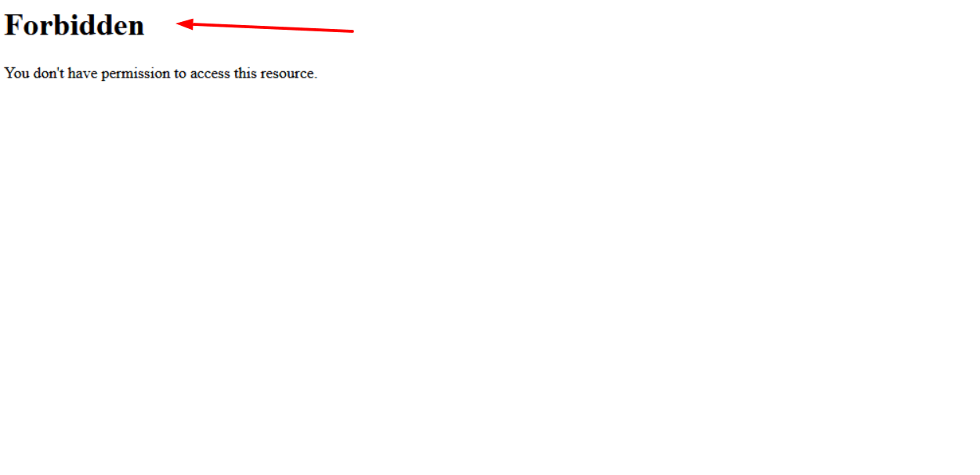Select the permission error paragraph text
Screen dimensions: 980x475
tap(161, 74)
